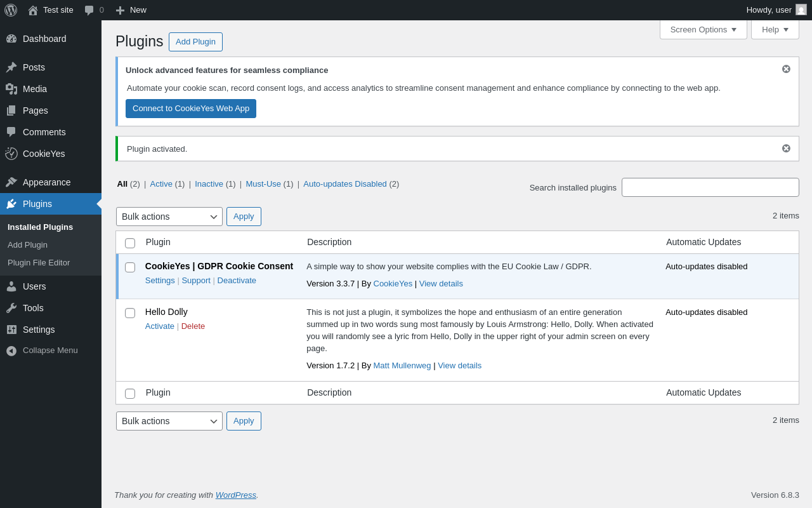Dismiss the 'Plugin activated' notice
Viewport: 812px width, 508px height.
786,149
